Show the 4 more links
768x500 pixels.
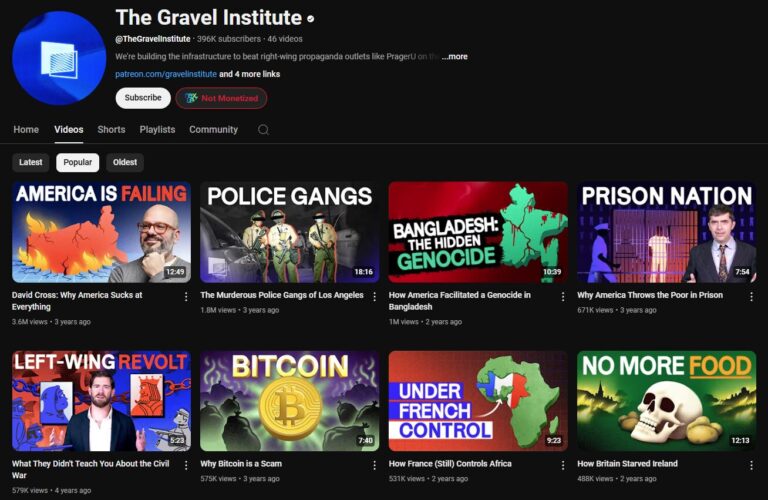tap(250, 74)
